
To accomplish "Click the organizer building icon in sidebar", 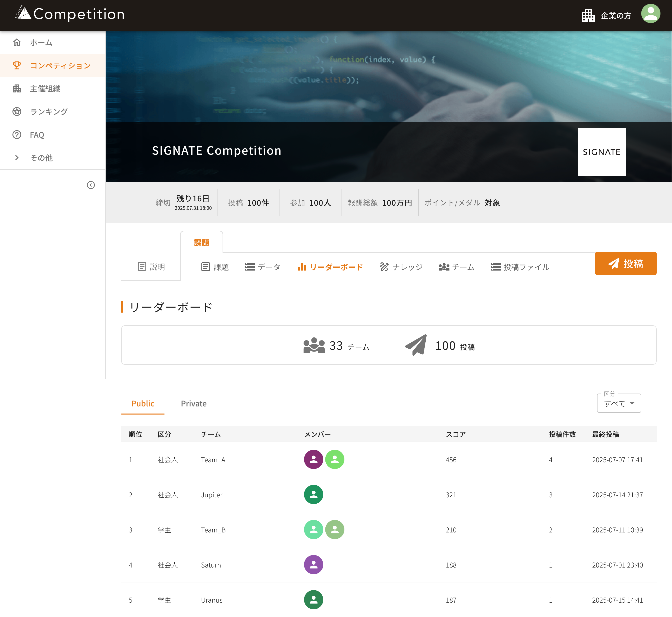I will pos(17,88).
